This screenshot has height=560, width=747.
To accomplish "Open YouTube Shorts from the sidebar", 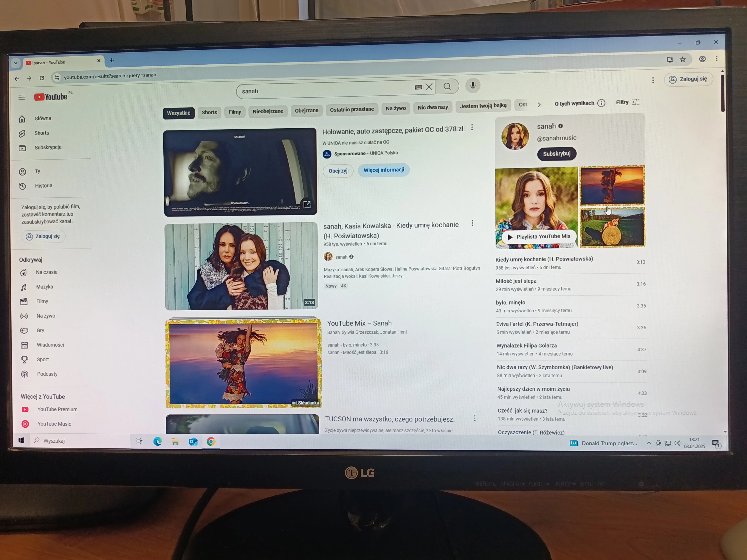I will (x=41, y=133).
